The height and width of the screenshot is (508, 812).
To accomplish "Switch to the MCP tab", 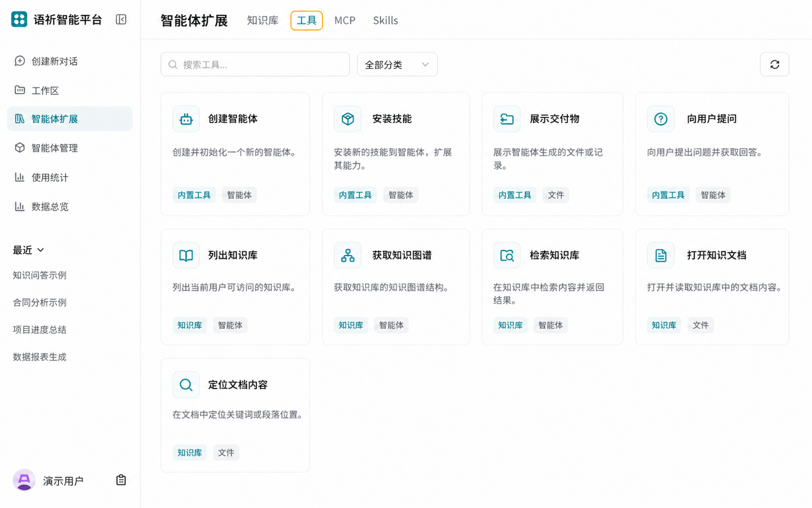I will (345, 20).
